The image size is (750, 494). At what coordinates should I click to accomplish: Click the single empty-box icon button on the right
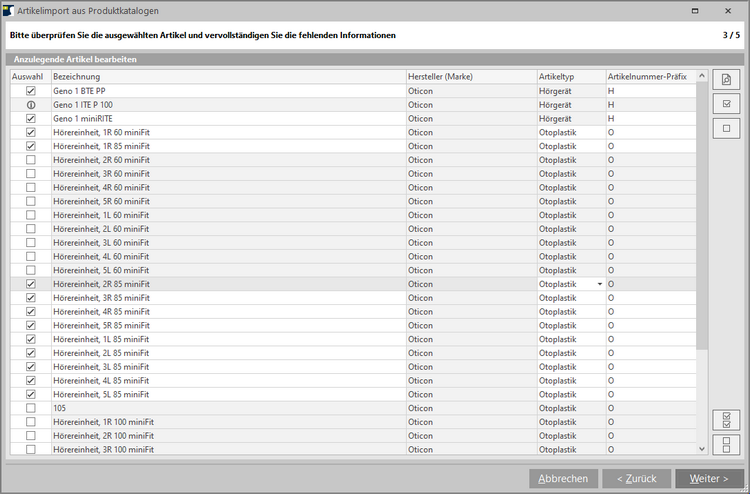point(726,128)
